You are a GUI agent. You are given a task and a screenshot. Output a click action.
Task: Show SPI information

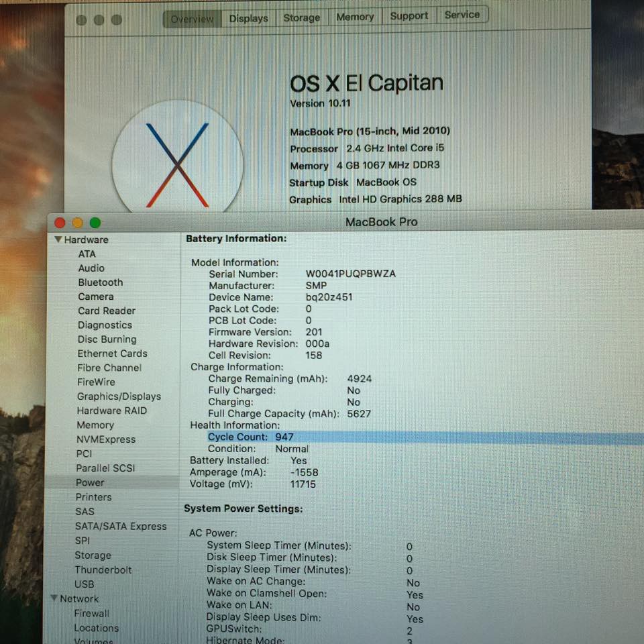point(82,541)
